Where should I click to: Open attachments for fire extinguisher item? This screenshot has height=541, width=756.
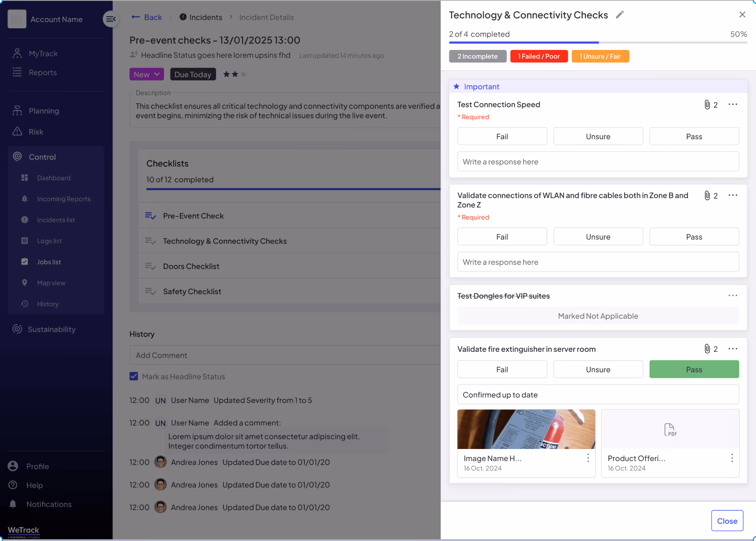coord(711,349)
